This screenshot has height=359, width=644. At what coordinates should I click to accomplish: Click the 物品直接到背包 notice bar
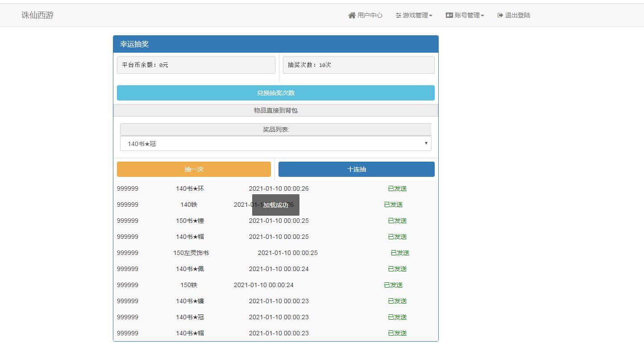tap(275, 110)
